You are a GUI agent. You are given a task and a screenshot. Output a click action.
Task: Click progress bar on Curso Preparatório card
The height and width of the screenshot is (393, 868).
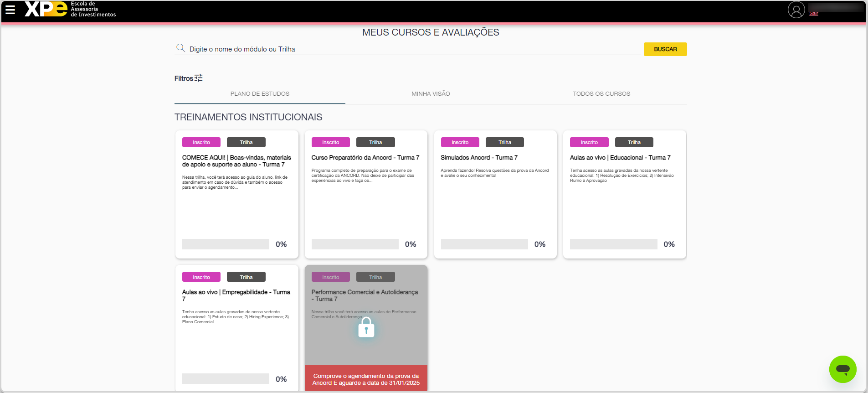click(355, 244)
